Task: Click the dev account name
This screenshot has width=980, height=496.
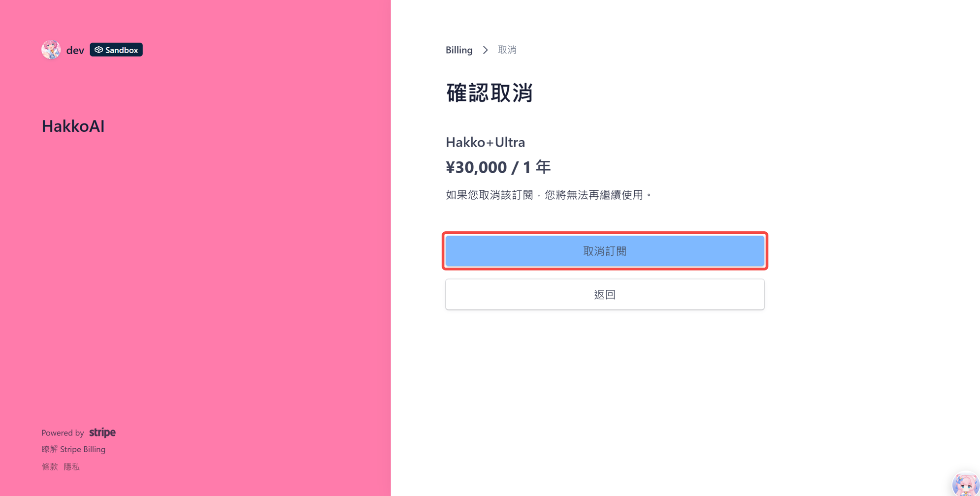Action: click(x=75, y=50)
